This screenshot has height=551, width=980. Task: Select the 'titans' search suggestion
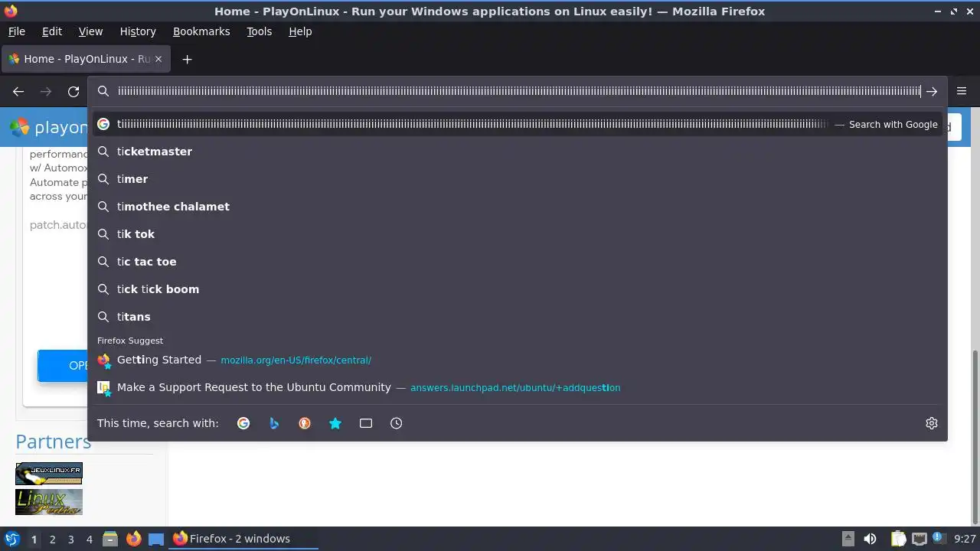[518, 317]
